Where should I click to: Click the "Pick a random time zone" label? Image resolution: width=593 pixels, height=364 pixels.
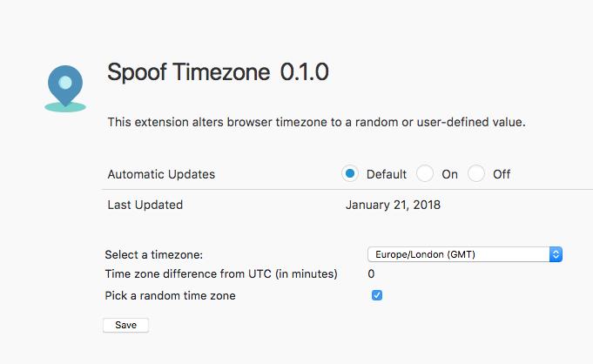coord(170,295)
